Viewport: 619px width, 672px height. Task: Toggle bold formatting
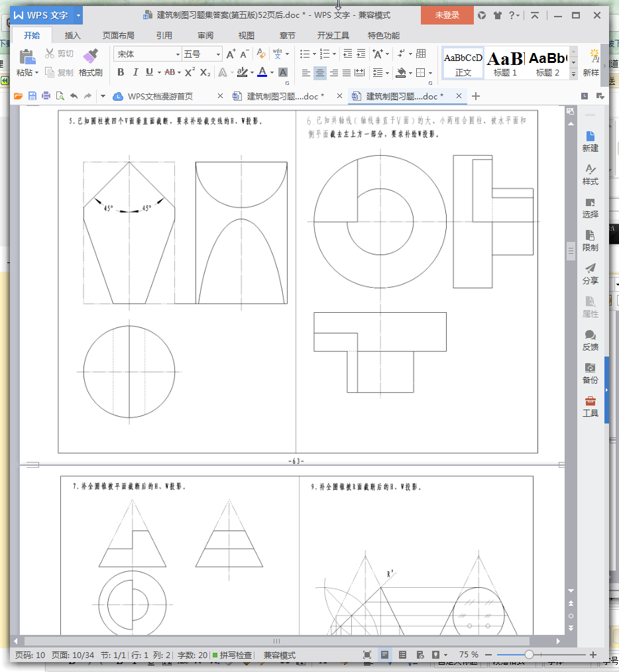(121, 72)
